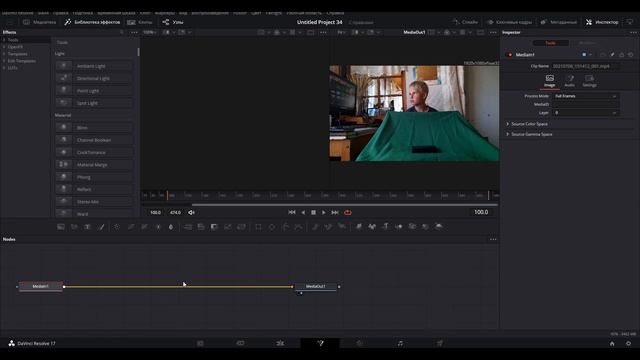The width and height of the screenshot is (640, 360).
Task: Add a Renderer 3D node from the toolbar
Action: click(x=439, y=227)
